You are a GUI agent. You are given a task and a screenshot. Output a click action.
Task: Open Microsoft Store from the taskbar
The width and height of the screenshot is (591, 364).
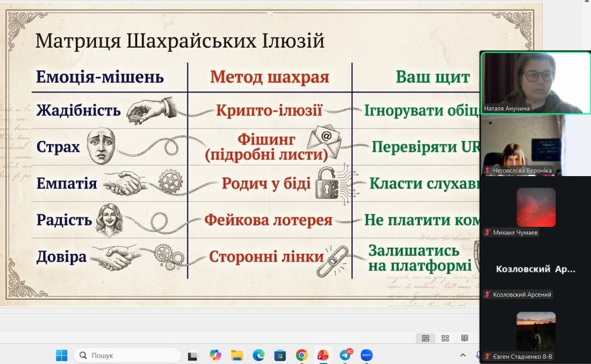pos(280,355)
